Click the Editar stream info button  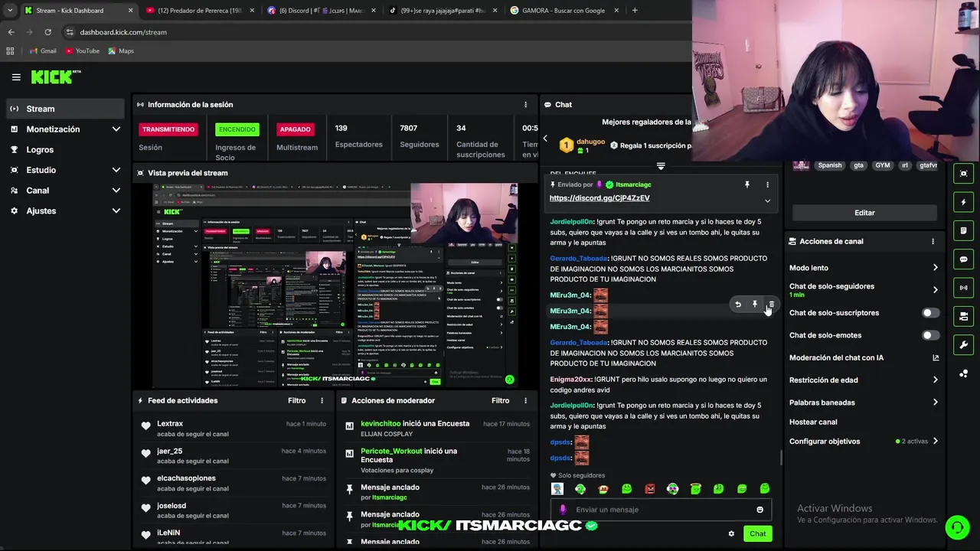click(x=864, y=213)
